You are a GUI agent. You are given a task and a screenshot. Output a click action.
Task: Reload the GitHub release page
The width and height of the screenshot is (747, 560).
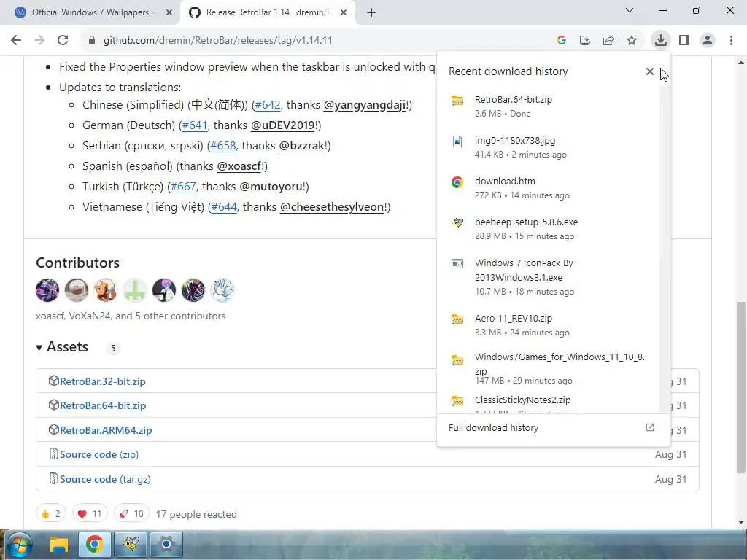pyautogui.click(x=63, y=41)
